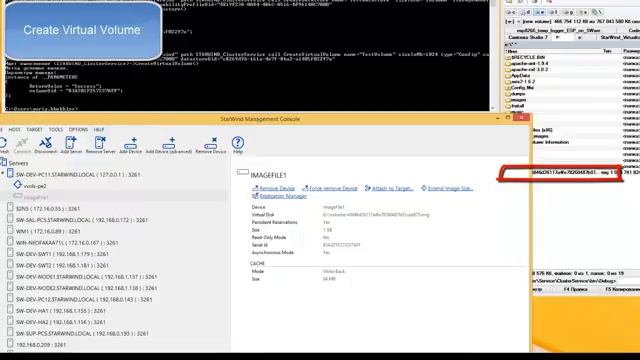Click the F4 function key button
640x360 pixels.
click(575, 289)
